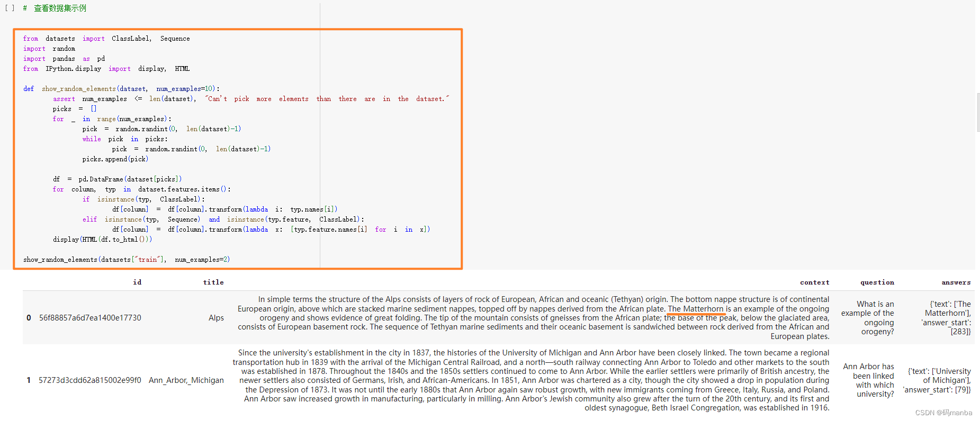
Task: Click the 'id' column header
Action: [137, 282]
